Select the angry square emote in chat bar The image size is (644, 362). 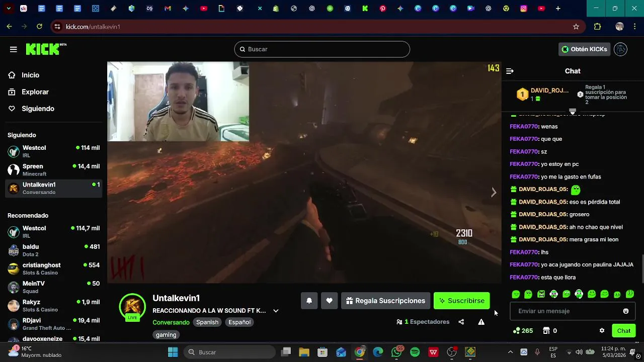541,294
